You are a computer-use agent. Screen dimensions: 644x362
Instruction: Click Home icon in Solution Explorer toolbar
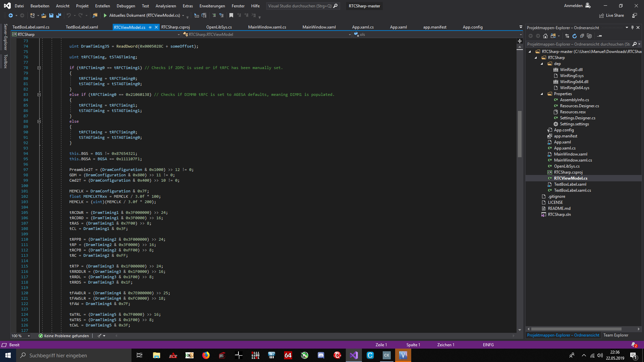click(x=545, y=36)
